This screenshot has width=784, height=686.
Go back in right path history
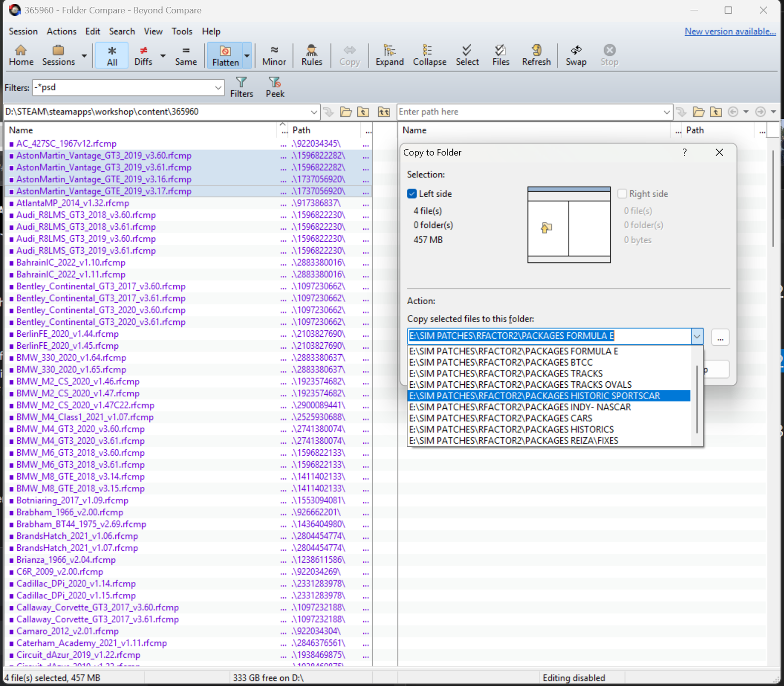[733, 112]
